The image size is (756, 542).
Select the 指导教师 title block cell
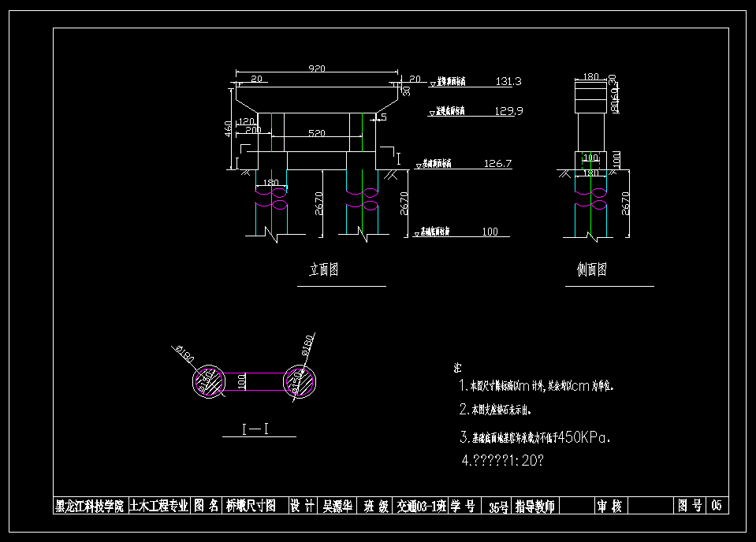pos(534,506)
